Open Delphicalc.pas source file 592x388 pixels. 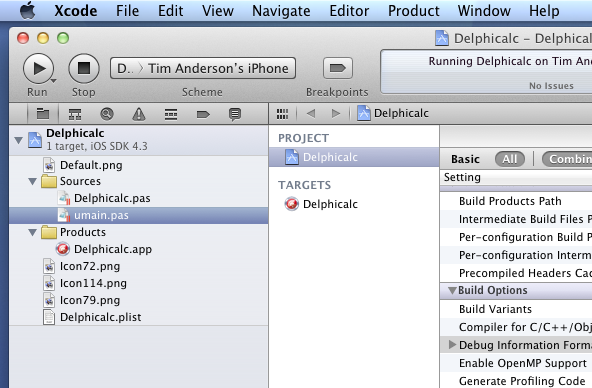pyautogui.click(x=139, y=198)
